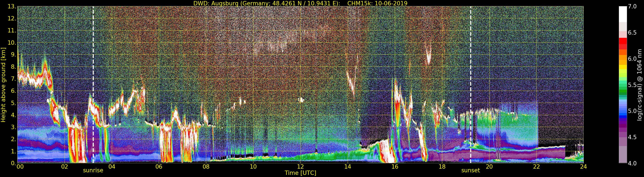Click time axis tick "04"
The width and height of the screenshot is (644, 177).
click(112, 167)
